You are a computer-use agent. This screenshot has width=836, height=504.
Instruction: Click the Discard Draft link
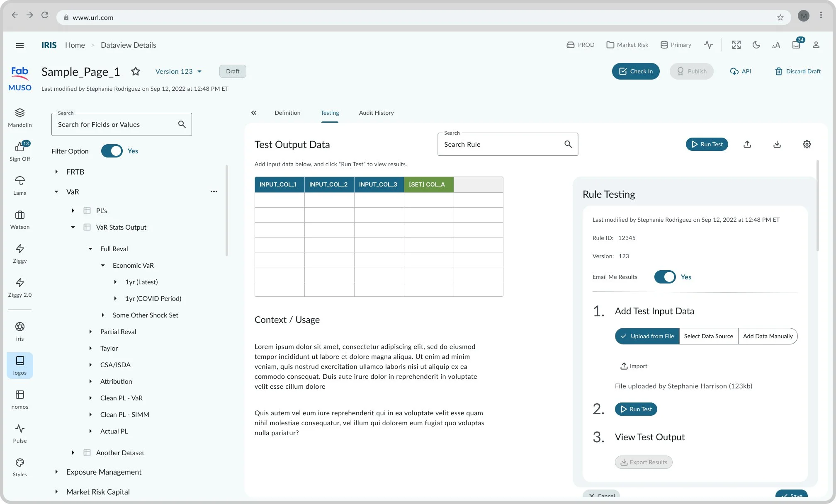pos(797,71)
